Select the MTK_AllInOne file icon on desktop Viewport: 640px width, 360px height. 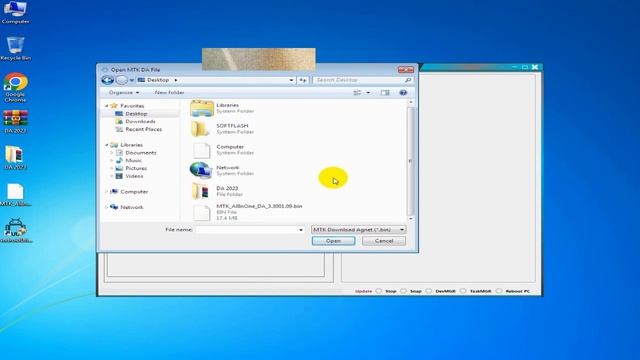16,195
